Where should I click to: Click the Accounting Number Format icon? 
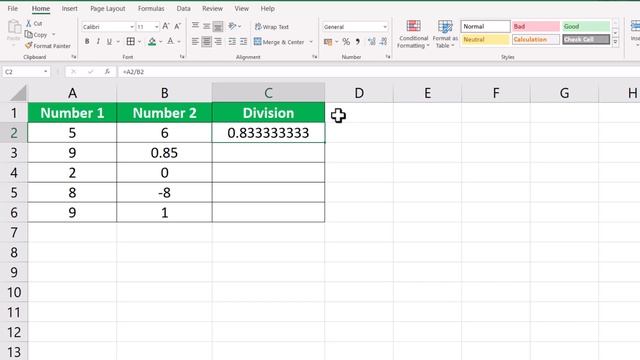(328, 42)
